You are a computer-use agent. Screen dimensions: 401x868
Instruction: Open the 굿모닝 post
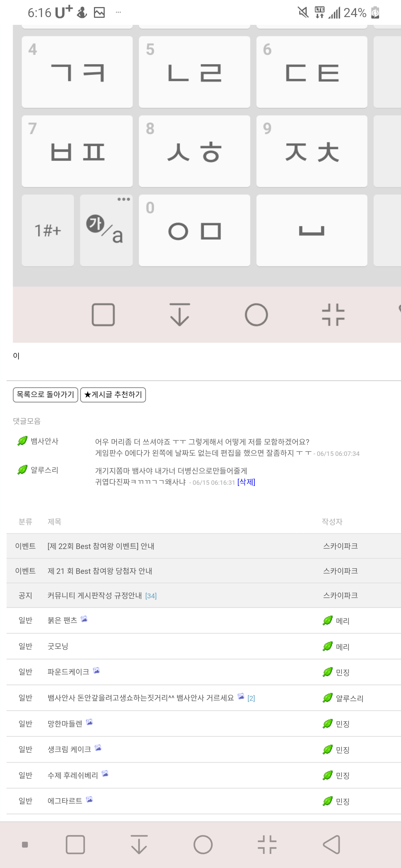pyautogui.click(x=58, y=646)
